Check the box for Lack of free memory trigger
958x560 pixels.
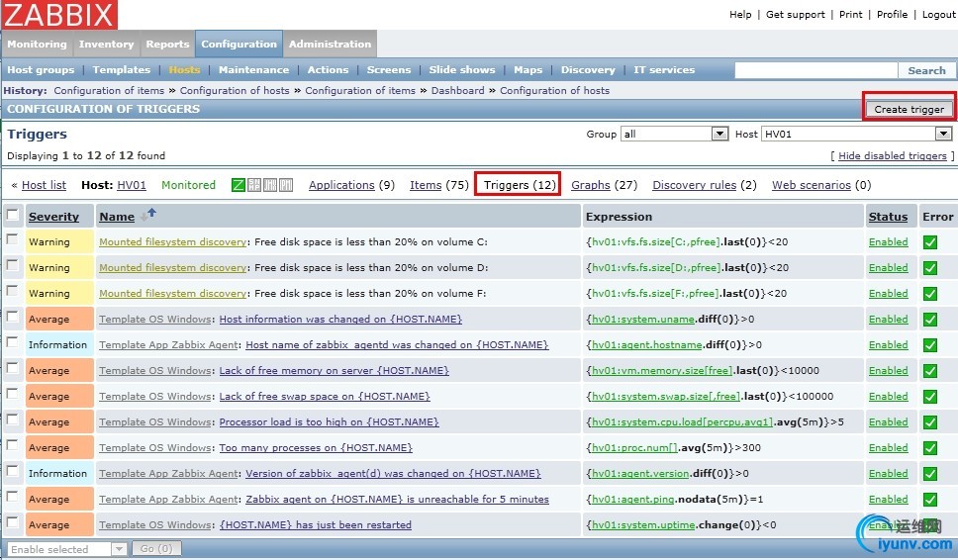(12, 367)
